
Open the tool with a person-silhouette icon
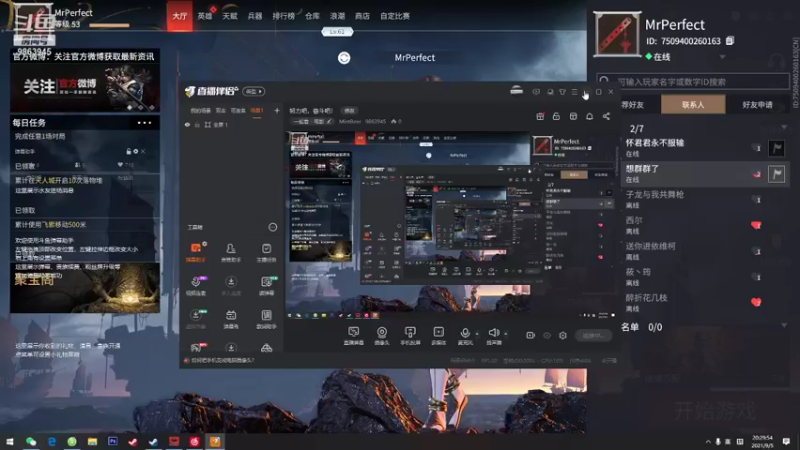[x=231, y=252]
